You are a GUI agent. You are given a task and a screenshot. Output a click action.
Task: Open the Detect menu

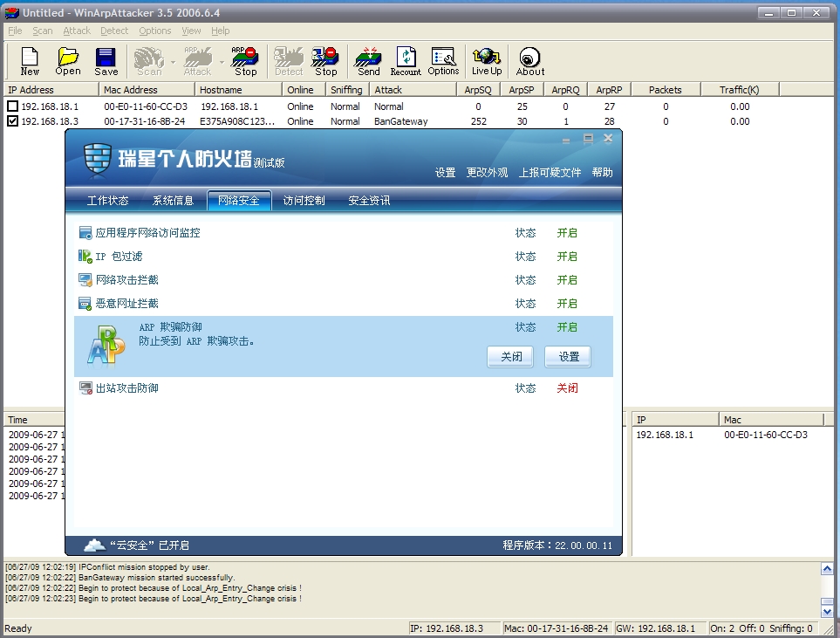(x=114, y=31)
